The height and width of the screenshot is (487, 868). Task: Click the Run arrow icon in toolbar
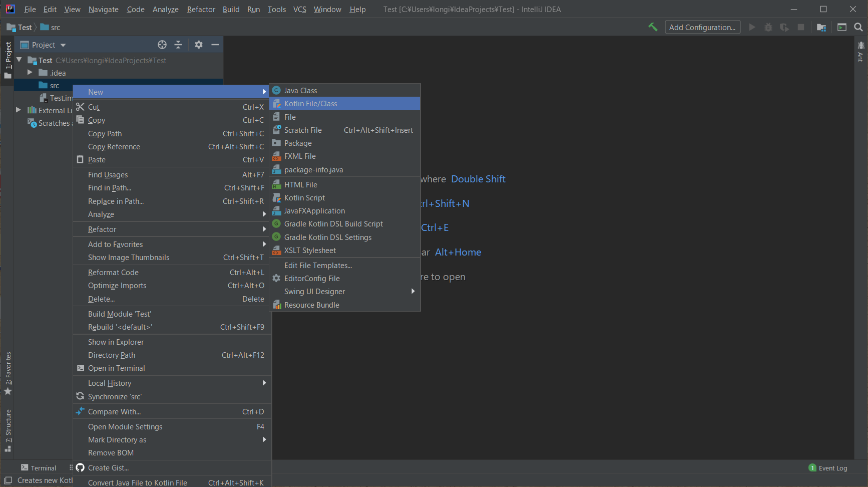tap(752, 27)
